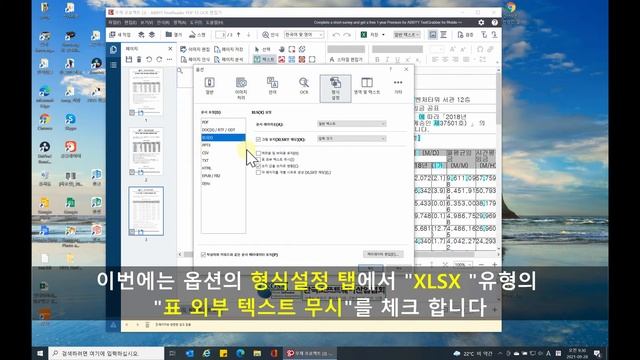Click the Style Editor button
Viewport: 640px width, 360px height.
click(346, 60)
